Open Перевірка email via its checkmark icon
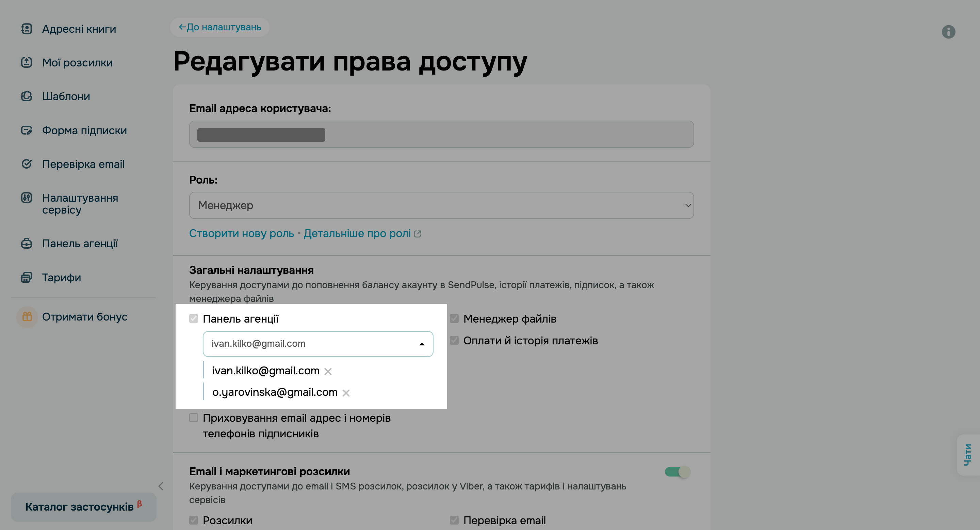980x530 pixels. click(27, 164)
